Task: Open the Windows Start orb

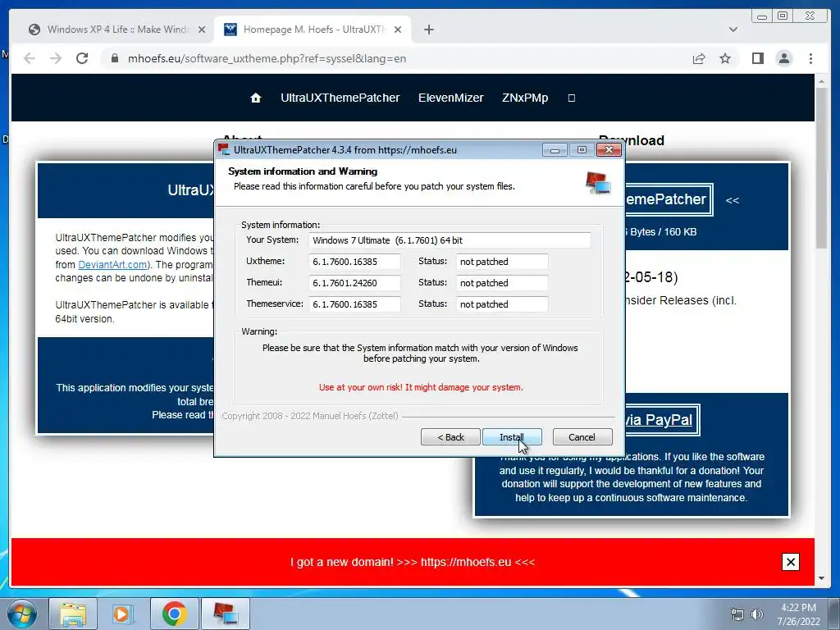Action: pyautogui.click(x=22, y=614)
